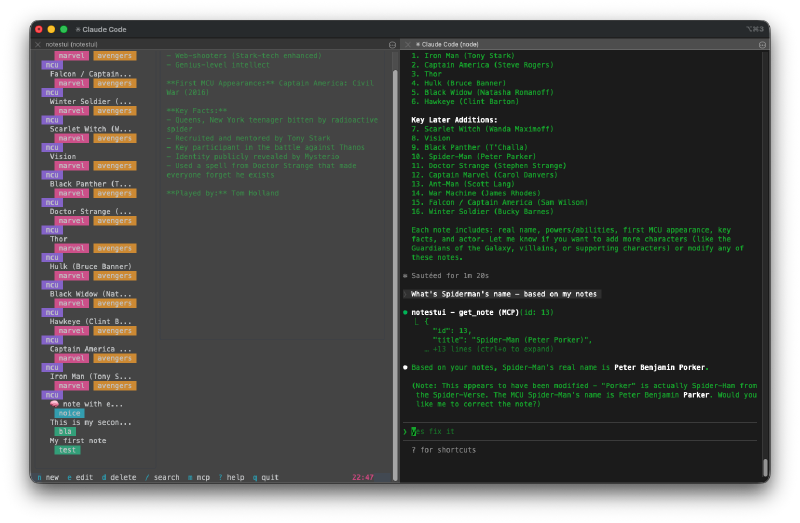This screenshot has height=523, width=800.
Task: Select the Black Widow note
Action: click(90, 294)
